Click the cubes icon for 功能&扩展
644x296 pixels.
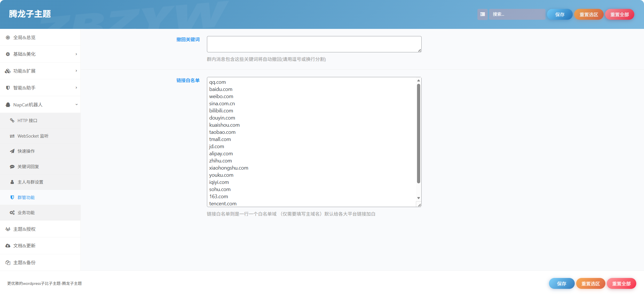pyautogui.click(x=8, y=71)
